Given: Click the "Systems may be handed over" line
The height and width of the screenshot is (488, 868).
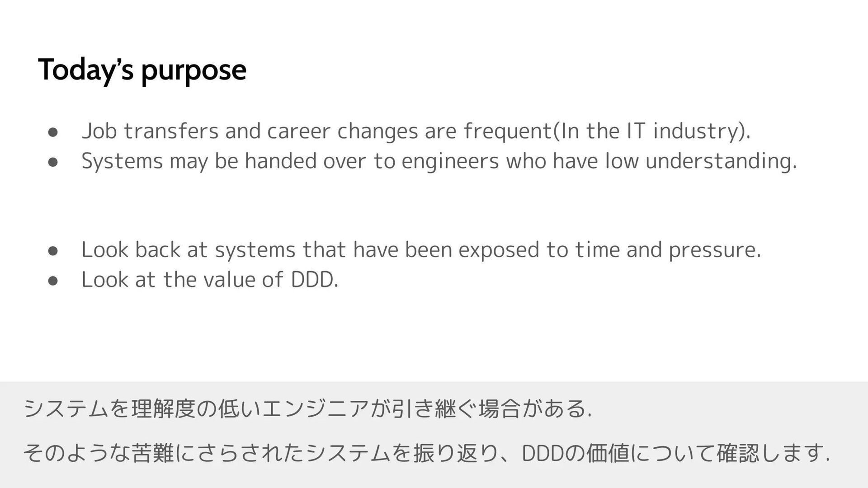Looking at the screenshot, I should pos(439,161).
